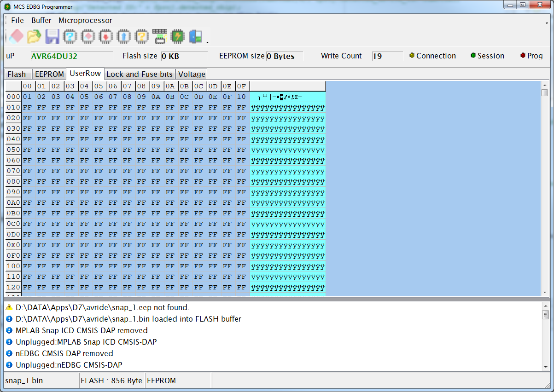
Task: Click the log panel scroll up arrow
Action: pos(545,306)
